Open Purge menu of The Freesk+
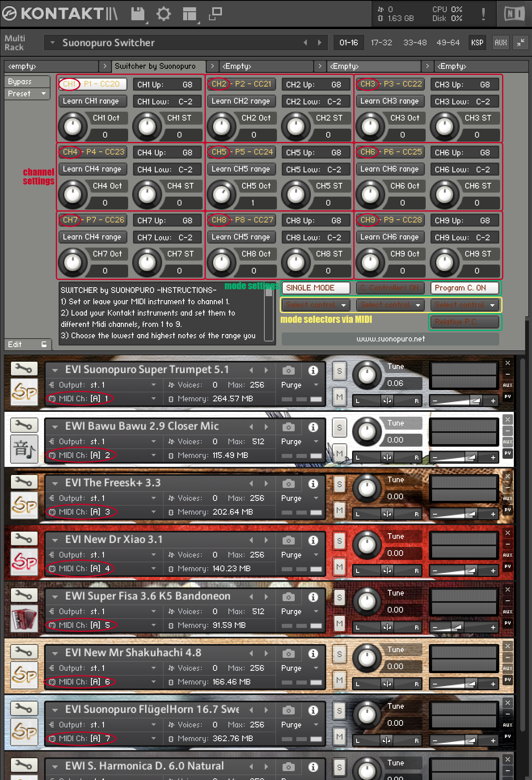 point(300,498)
